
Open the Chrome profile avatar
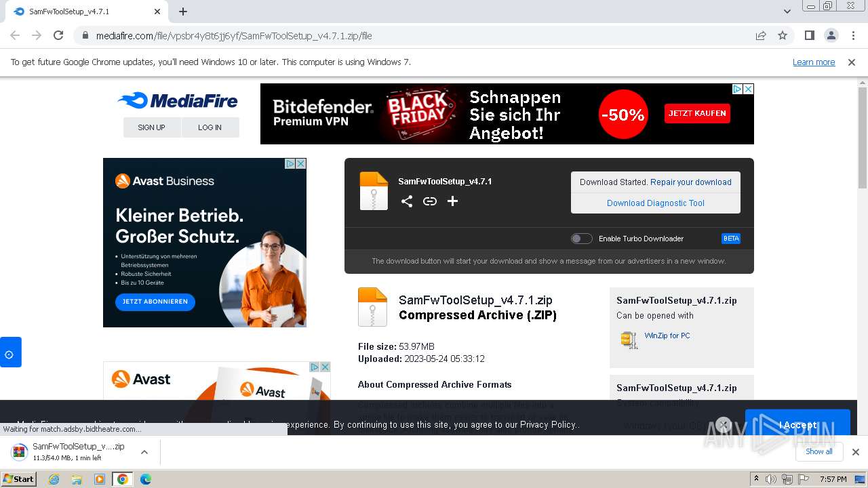[x=831, y=35]
